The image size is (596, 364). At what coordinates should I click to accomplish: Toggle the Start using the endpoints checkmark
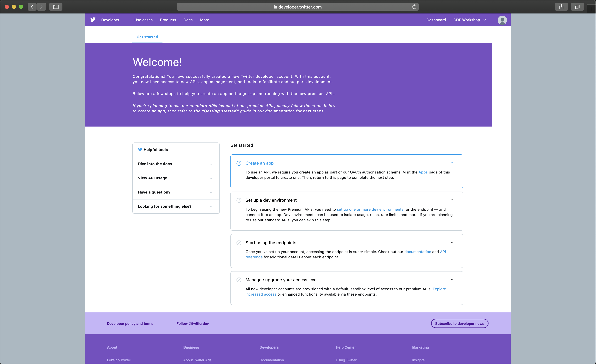tap(239, 243)
